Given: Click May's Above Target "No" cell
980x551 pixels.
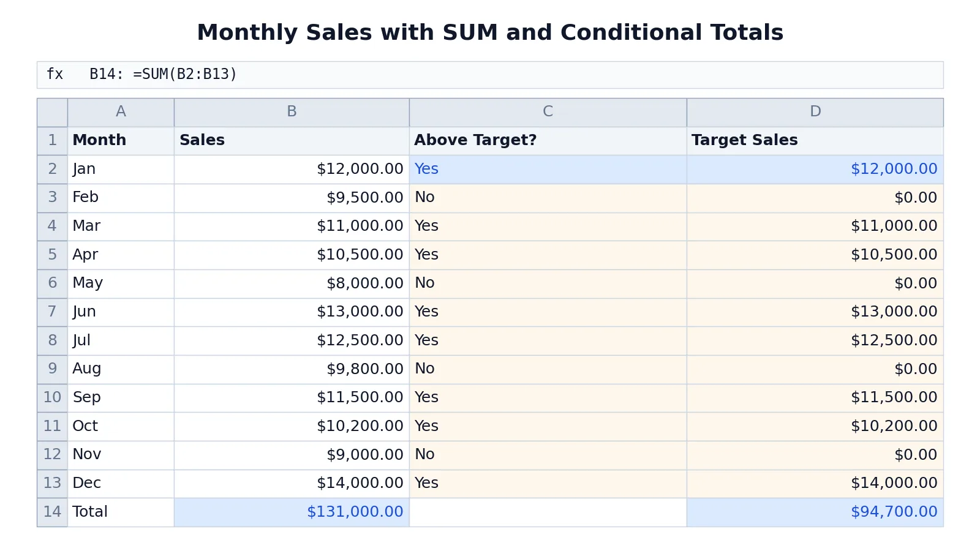Looking at the screenshot, I should pyautogui.click(x=548, y=283).
